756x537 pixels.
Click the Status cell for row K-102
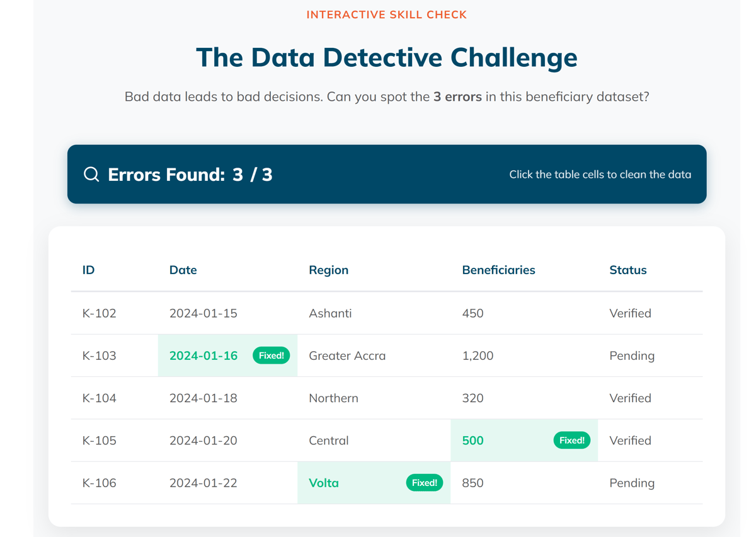click(630, 313)
